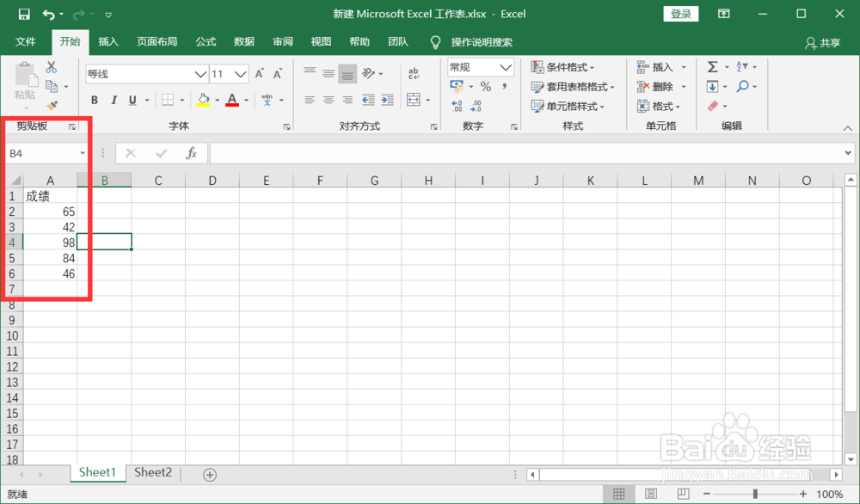This screenshot has height=504, width=860.
Task: Apply red font color A
Action: [232, 100]
